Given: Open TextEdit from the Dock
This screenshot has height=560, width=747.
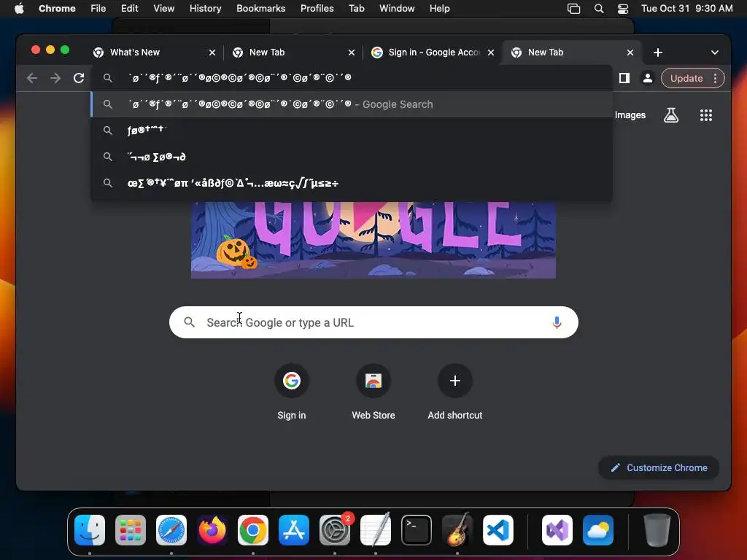Looking at the screenshot, I should pos(376,530).
